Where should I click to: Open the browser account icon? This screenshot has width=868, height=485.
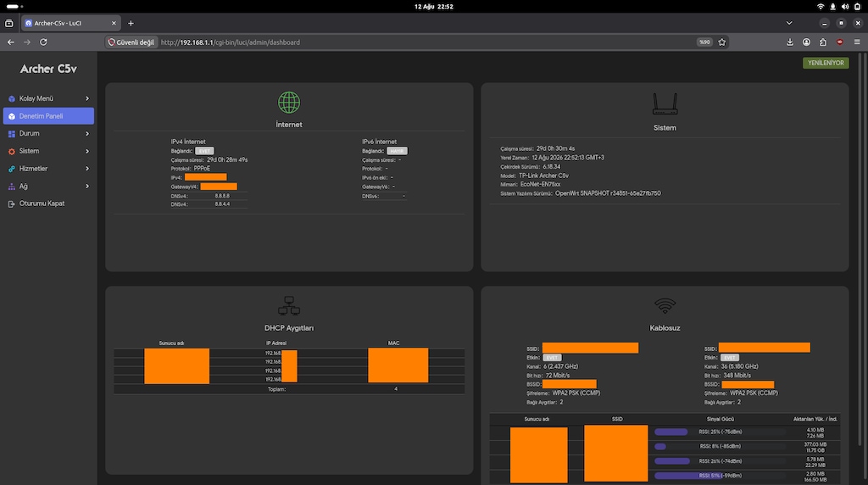point(807,42)
